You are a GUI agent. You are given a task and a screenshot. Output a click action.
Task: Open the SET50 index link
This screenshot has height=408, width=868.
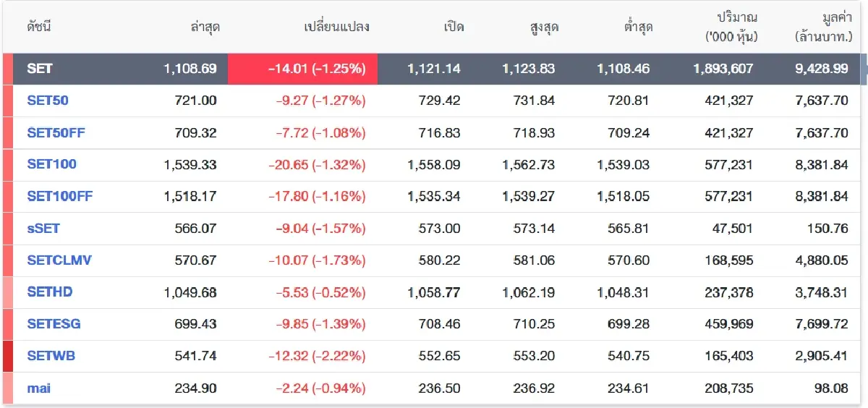[48, 101]
